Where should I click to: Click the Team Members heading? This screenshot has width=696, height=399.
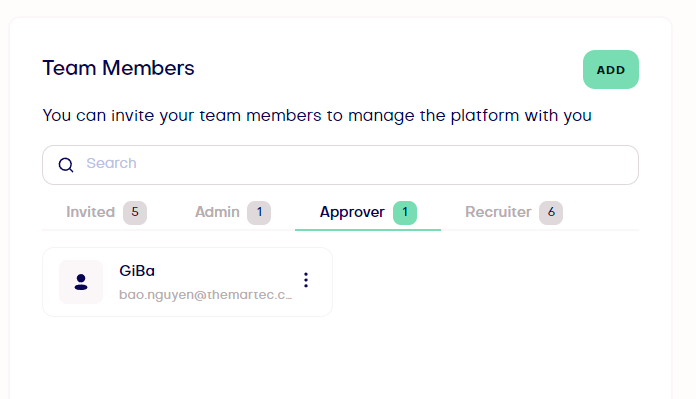point(119,68)
